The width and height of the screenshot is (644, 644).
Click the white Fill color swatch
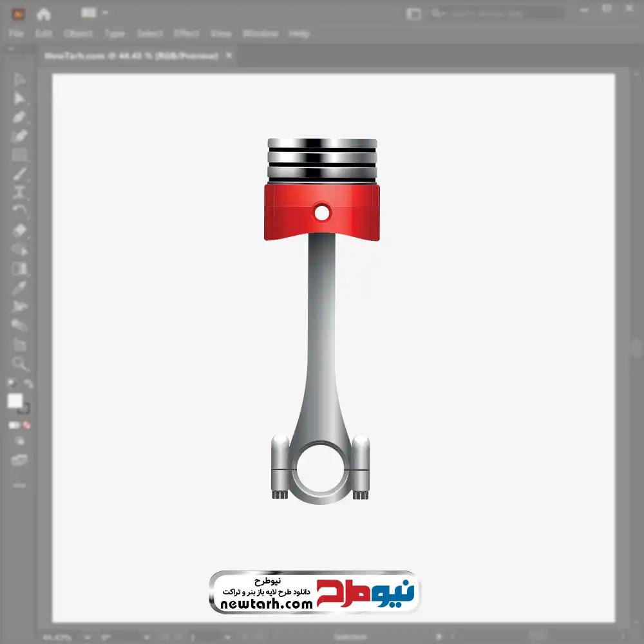(x=15, y=401)
